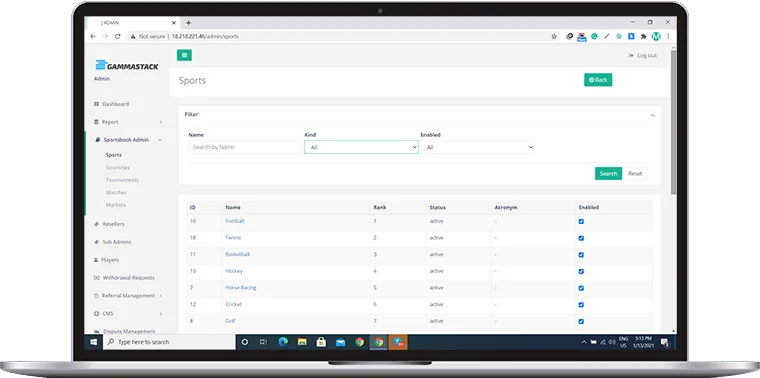
Task: Click the green checkmark extension icon
Action: point(594,36)
